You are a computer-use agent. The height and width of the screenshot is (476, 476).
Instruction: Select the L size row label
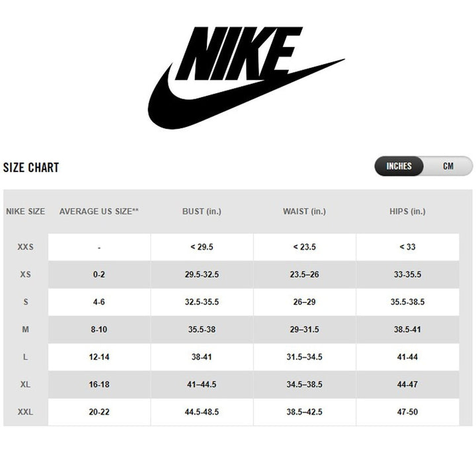[x=26, y=357]
